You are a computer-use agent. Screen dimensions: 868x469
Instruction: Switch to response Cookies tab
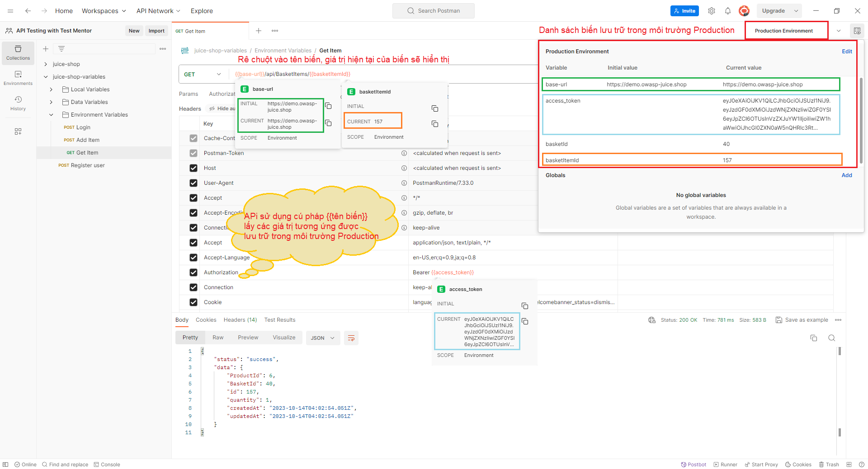(206, 320)
